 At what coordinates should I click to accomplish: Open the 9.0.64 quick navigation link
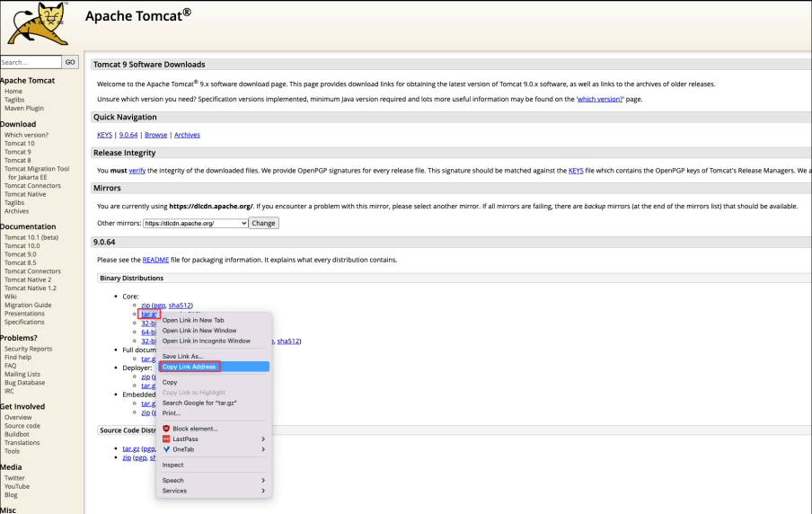coord(128,135)
